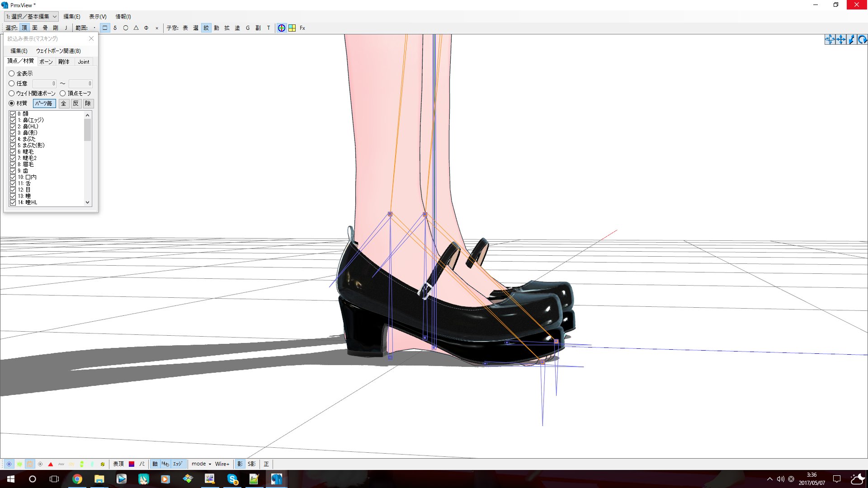Choose circle range selection icon
This screenshot has width=868, height=488.
(x=126, y=28)
